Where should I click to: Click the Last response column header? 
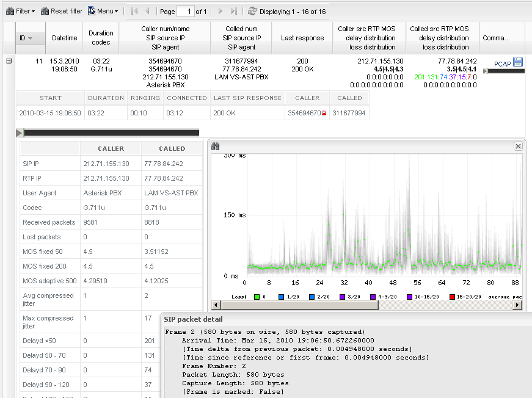click(x=302, y=38)
